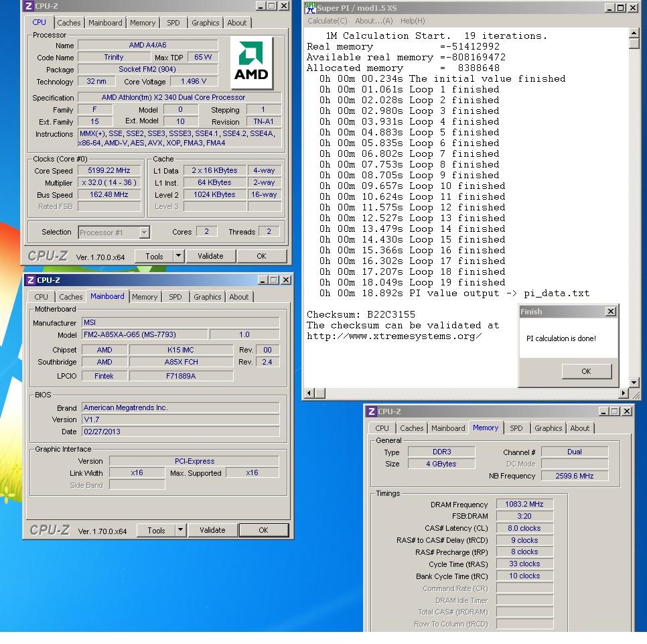Open Graphics tab in top CPU-Z window

tap(205, 23)
